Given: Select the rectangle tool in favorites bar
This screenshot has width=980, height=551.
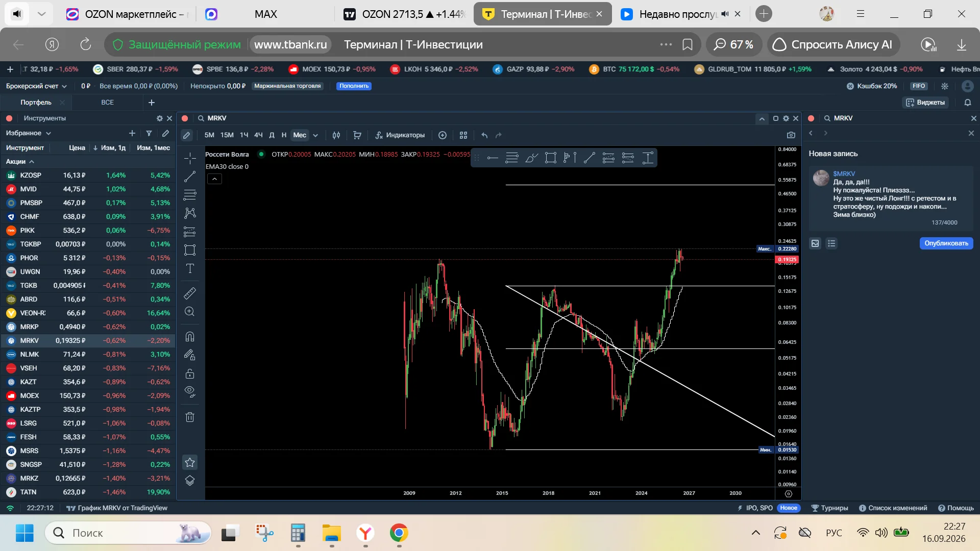Looking at the screenshot, I should tap(551, 158).
